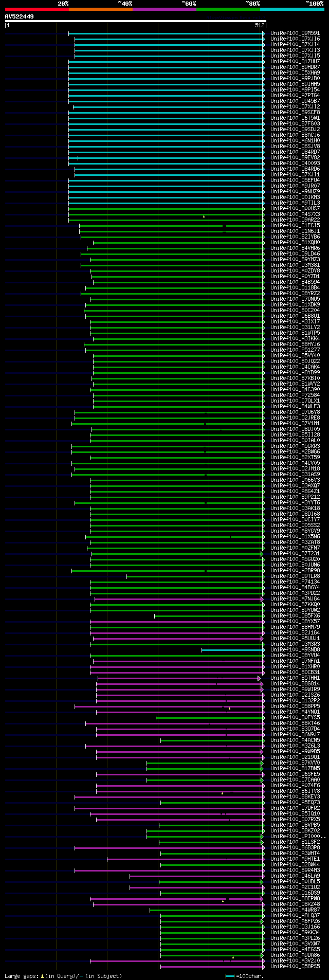This screenshot has width=329, height=980.
Task: Open hit UniRef100_Q17UU7
Action: [x=295, y=61]
